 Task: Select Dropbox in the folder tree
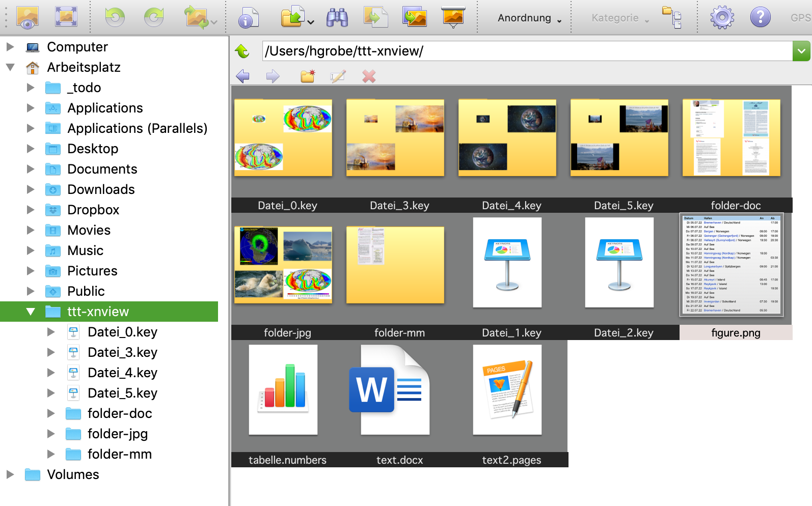93,210
